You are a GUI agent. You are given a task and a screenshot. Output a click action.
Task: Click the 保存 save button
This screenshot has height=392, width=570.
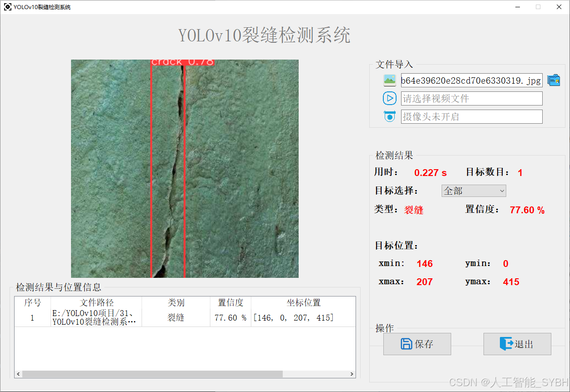click(417, 344)
